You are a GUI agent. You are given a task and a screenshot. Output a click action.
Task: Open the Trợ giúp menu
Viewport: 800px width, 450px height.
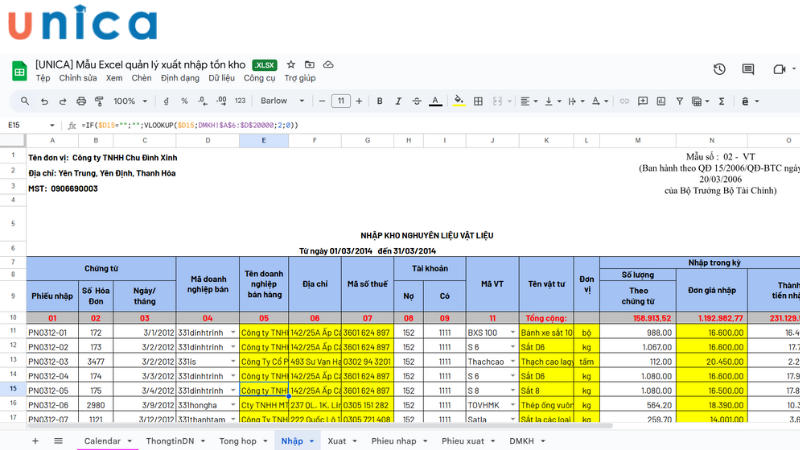tap(300, 78)
